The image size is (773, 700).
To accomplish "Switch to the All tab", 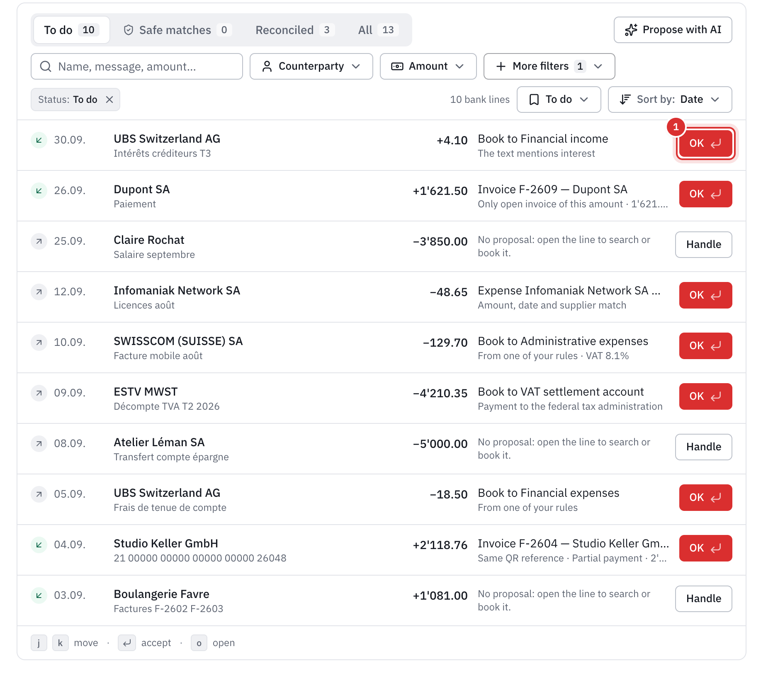I will 378,30.
